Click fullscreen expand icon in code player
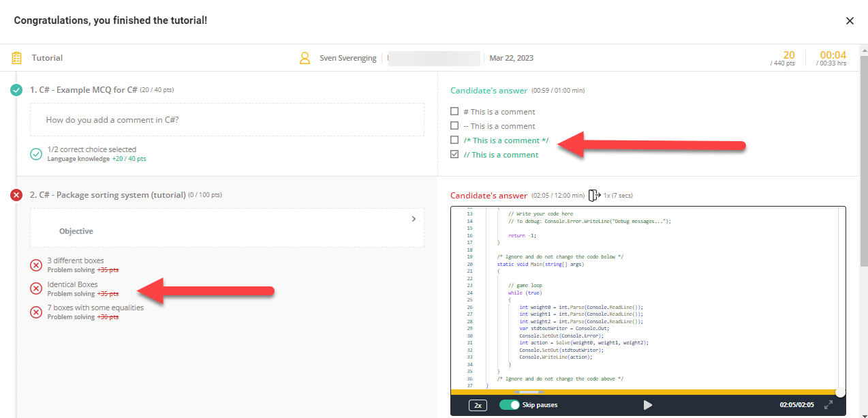The image size is (868, 418). click(828, 405)
